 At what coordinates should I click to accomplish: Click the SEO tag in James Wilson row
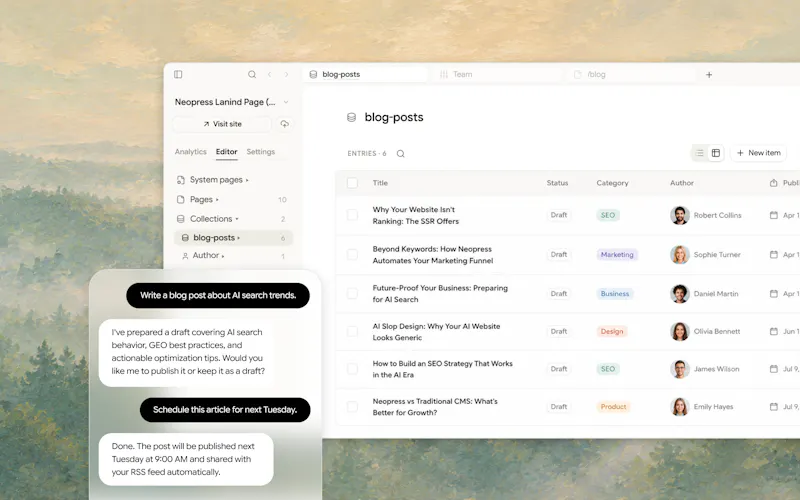(608, 369)
